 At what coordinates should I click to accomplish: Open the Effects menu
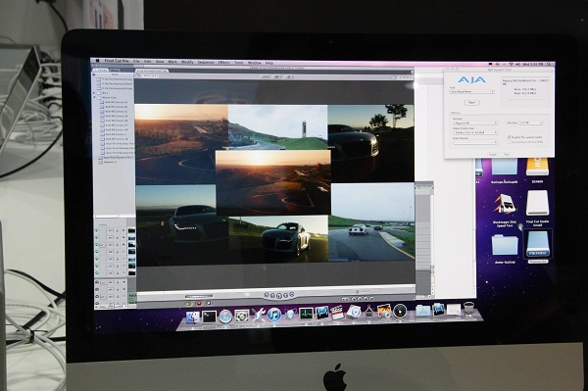[223, 63]
